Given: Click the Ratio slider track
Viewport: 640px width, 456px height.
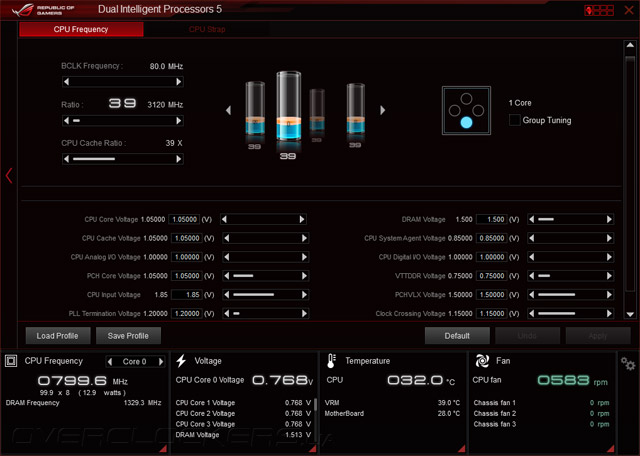Looking at the screenshot, I should [x=122, y=121].
